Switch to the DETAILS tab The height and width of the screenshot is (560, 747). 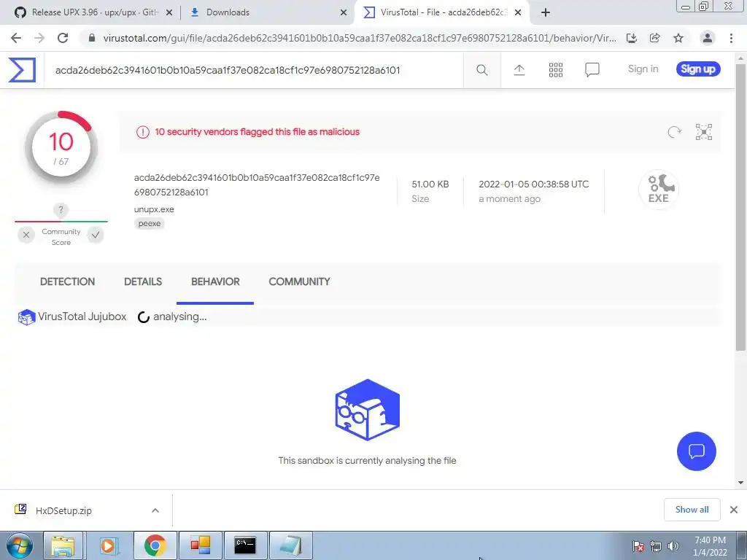coord(143,282)
